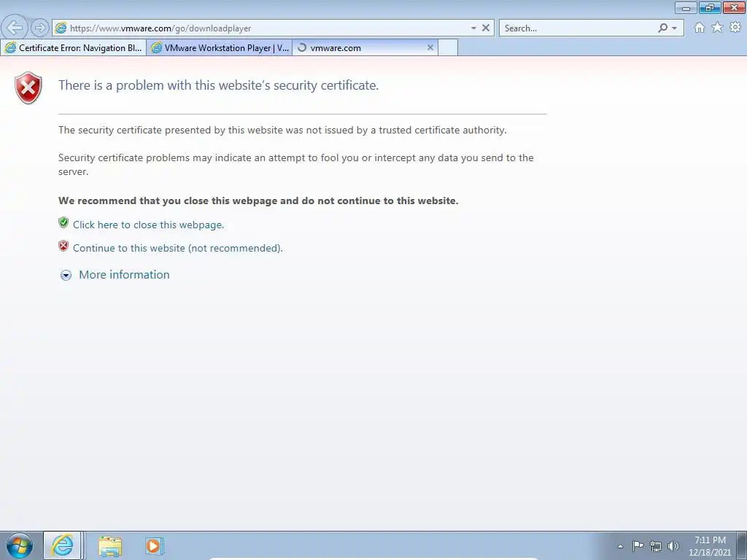The width and height of the screenshot is (747, 560).
Task: Show hidden tray icons arrow
Action: click(x=620, y=546)
